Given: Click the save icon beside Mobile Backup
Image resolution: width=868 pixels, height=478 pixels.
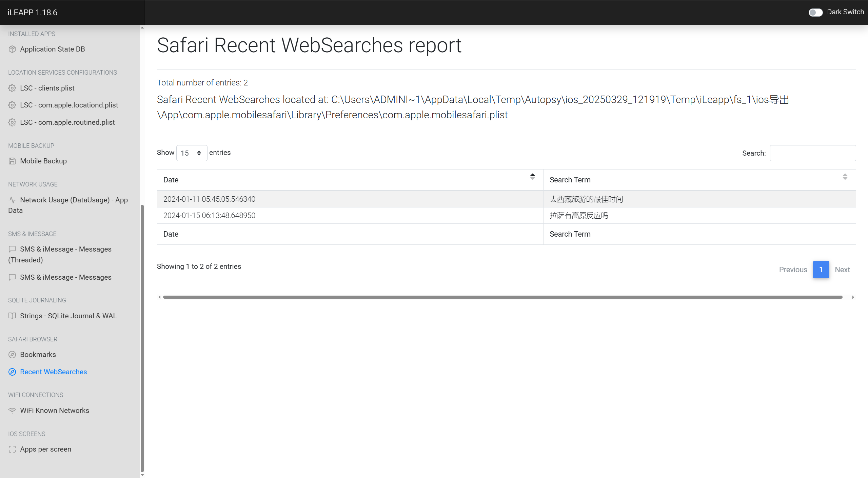Looking at the screenshot, I should click(x=12, y=161).
